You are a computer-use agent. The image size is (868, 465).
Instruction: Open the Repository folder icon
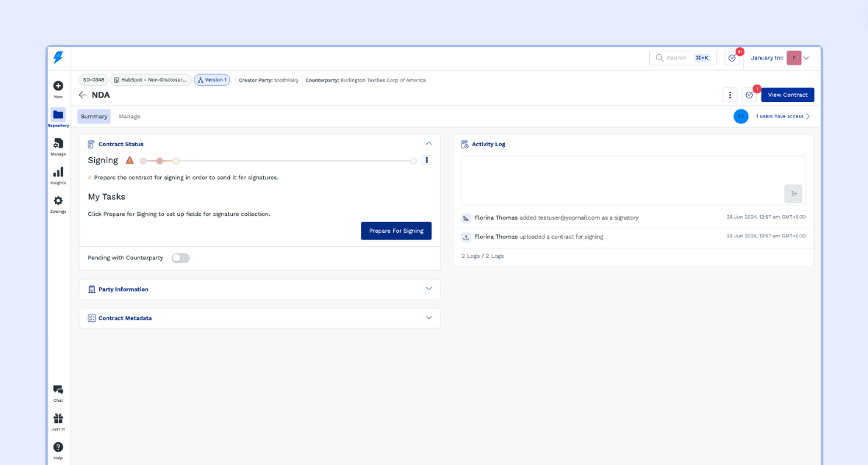tap(58, 115)
